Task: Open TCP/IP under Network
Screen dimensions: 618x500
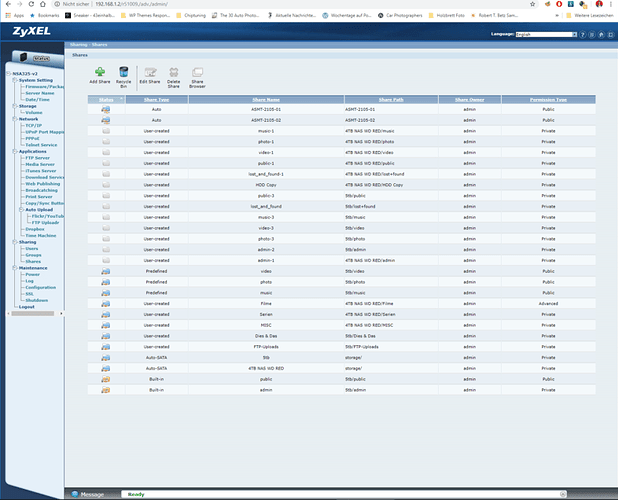Action: click(34, 125)
